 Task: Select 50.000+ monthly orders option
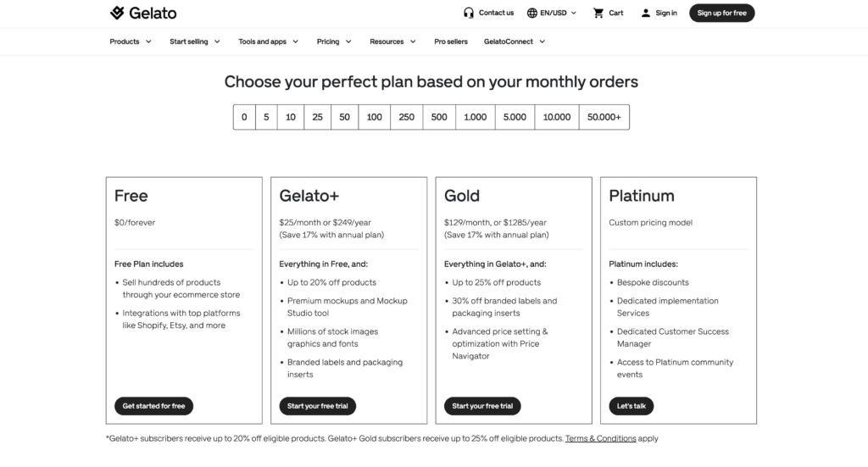(x=604, y=117)
